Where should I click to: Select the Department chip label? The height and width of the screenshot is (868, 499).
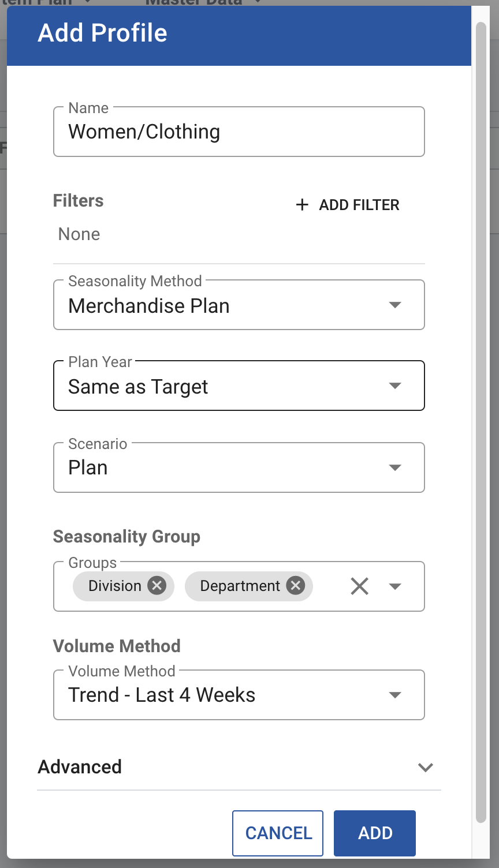tap(240, 586)
